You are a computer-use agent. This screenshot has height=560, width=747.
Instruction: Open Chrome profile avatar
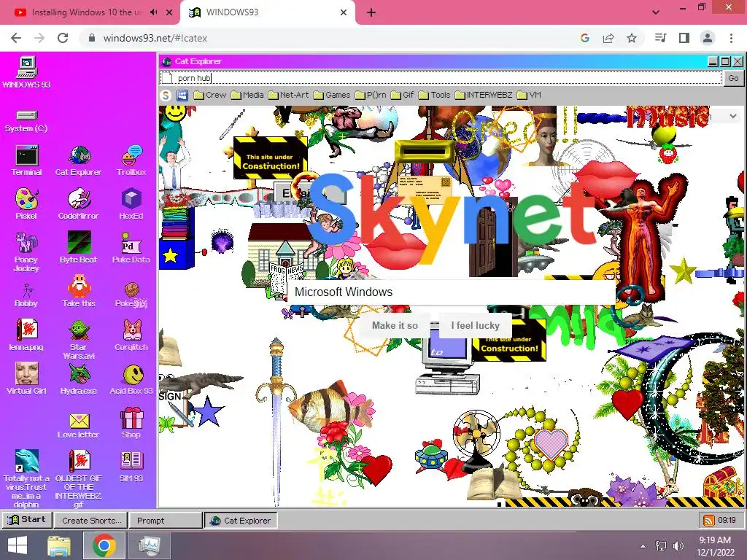point(708,38)
